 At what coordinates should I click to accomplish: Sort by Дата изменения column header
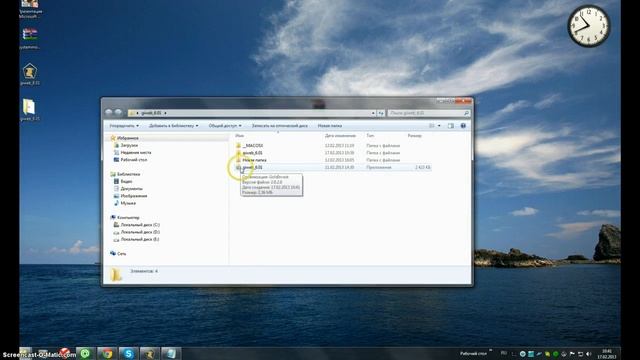(x=340, y=135)
